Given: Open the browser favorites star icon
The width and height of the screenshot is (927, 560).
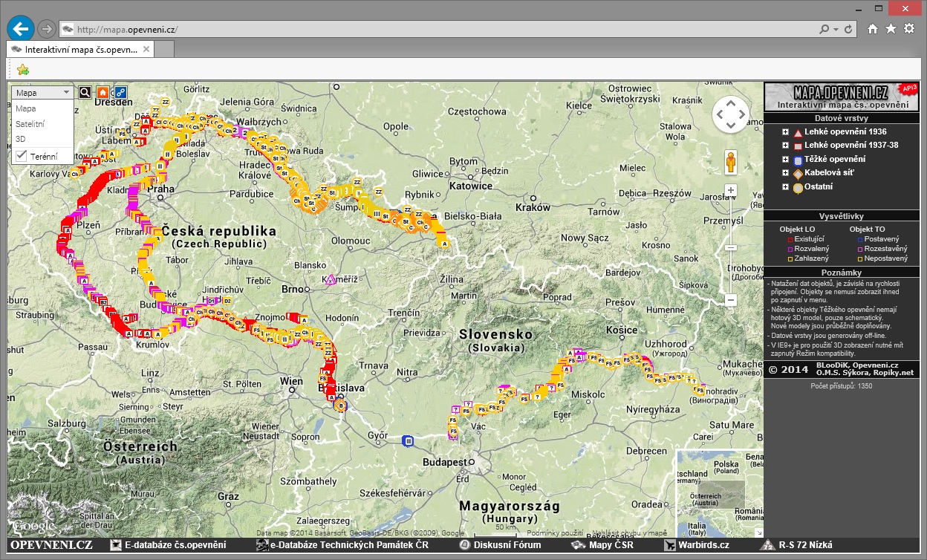Looking at the screenshot, I should coord(891,29).
